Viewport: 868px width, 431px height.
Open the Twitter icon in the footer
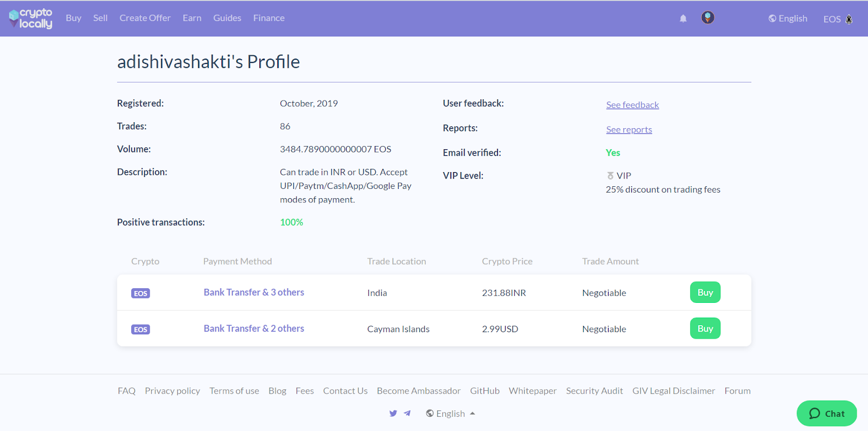pyautogui.click(x=393, y=414)
